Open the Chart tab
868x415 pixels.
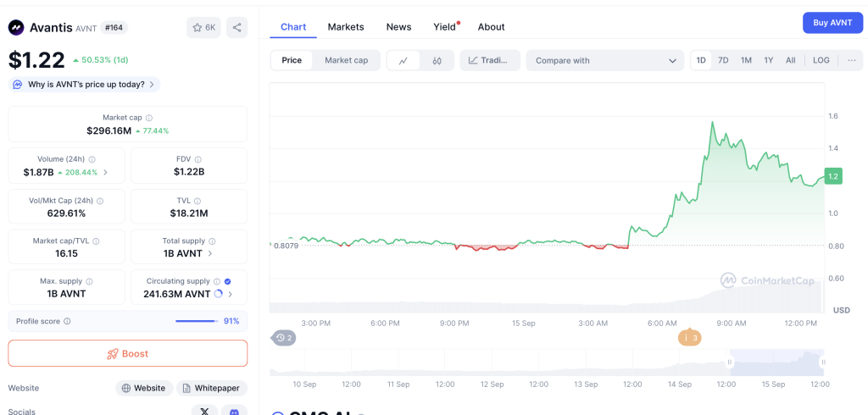[x=292, y=26]
